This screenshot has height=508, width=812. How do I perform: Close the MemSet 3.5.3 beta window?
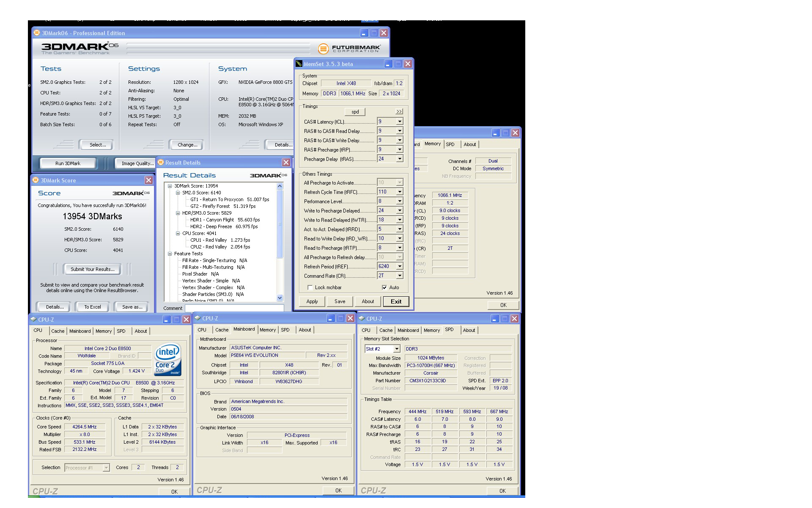coord(408,63)
